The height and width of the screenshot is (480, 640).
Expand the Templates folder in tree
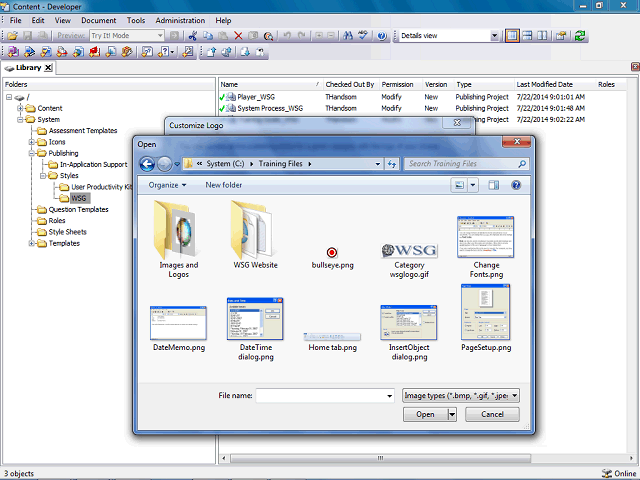pyautogui.click(x=31, y=244)
